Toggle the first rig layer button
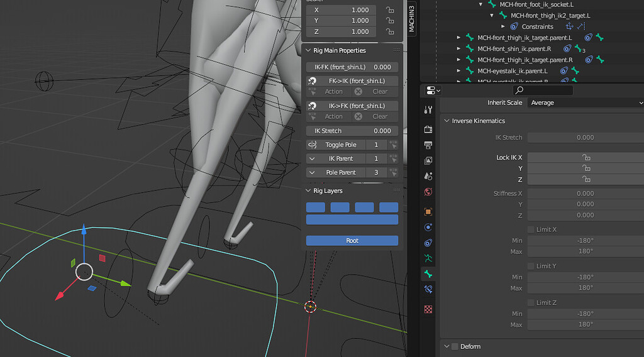The width and height of the screenshot is (644, 357). (x=316, y=207)
